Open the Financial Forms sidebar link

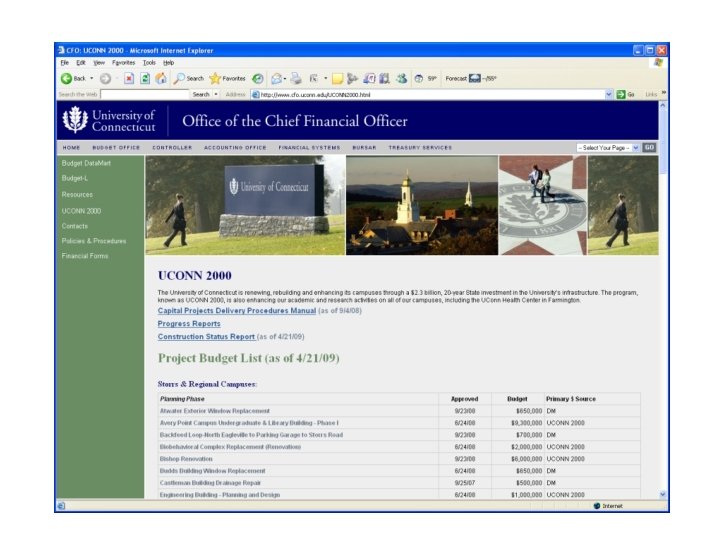click(x=85, y=256)
